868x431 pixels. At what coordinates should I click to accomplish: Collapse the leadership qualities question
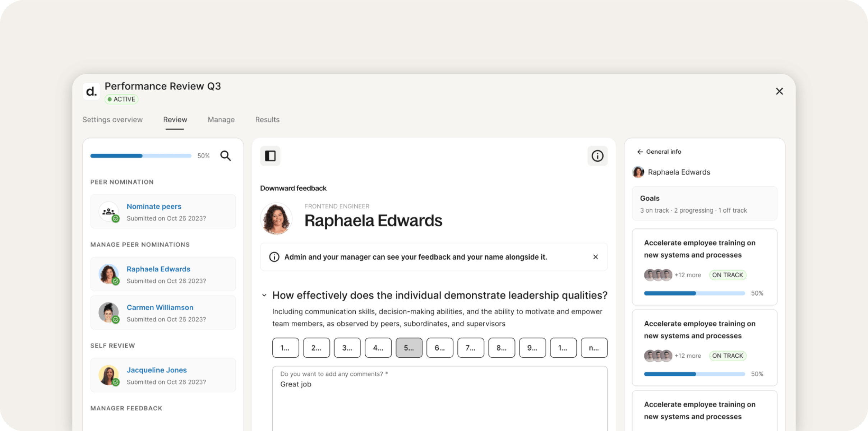[x=264, y=295]
